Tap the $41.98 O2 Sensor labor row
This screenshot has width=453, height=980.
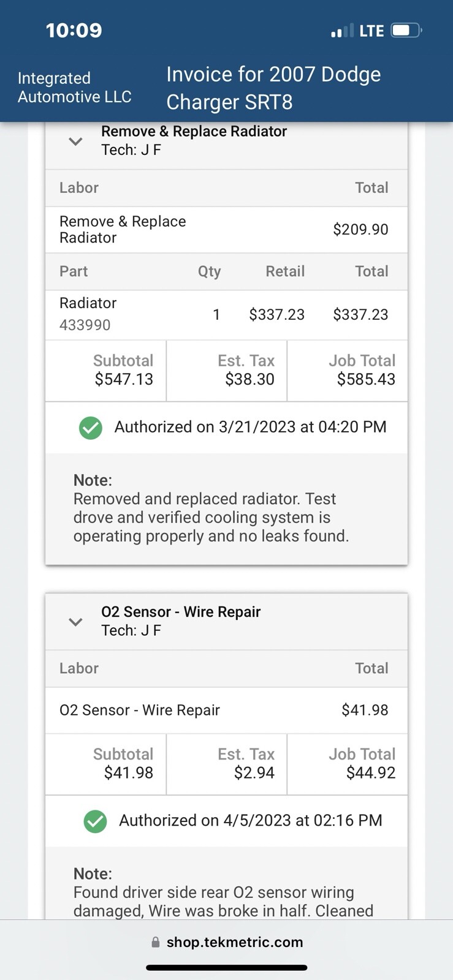(x=226, y=710)
